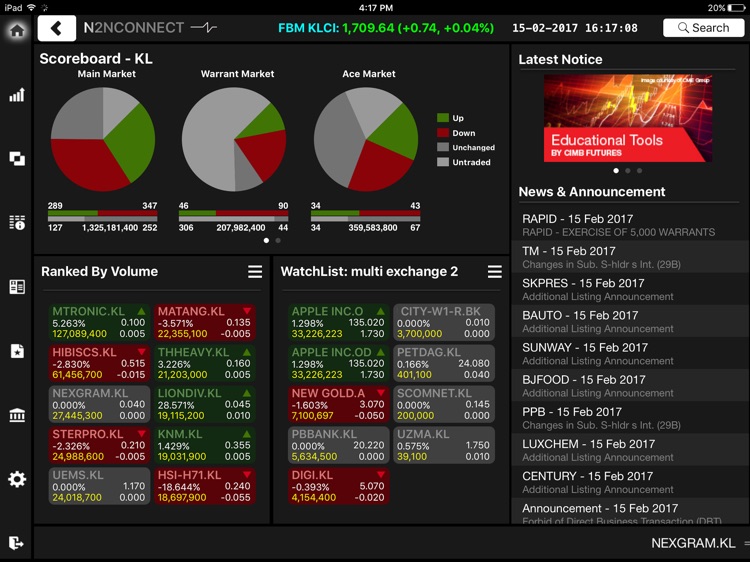Open CENTURY additional listing announcement
The width and height of the screenshot is (750, 562).
(x=630, y=482)
